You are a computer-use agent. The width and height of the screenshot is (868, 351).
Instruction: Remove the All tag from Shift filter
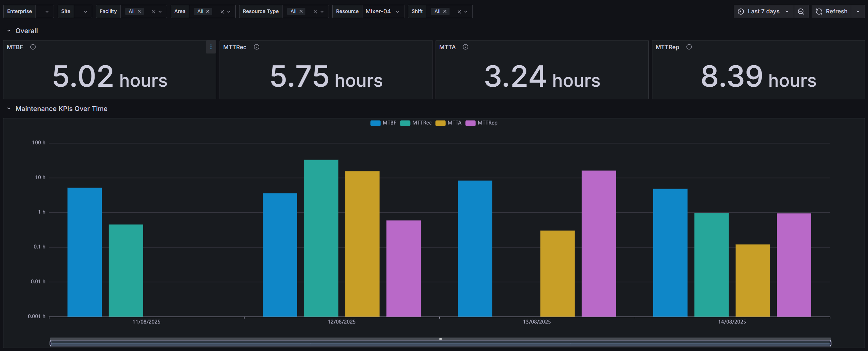click(x=445, y=12)
